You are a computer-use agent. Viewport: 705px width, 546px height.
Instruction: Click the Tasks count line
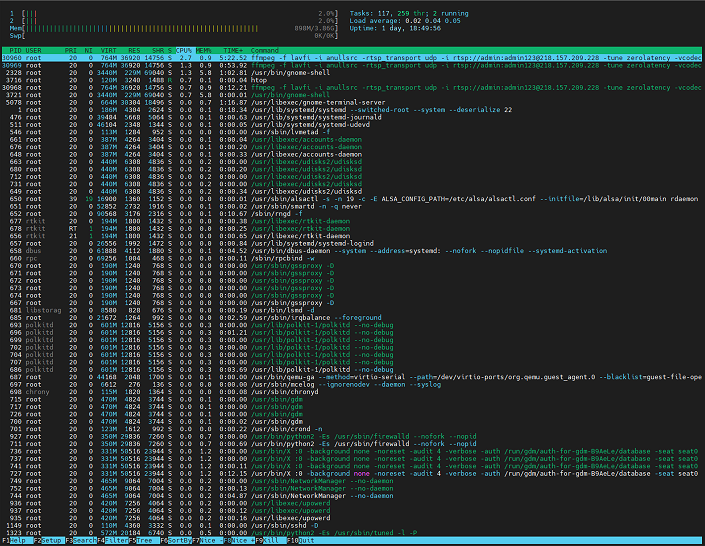pos(409,13)
